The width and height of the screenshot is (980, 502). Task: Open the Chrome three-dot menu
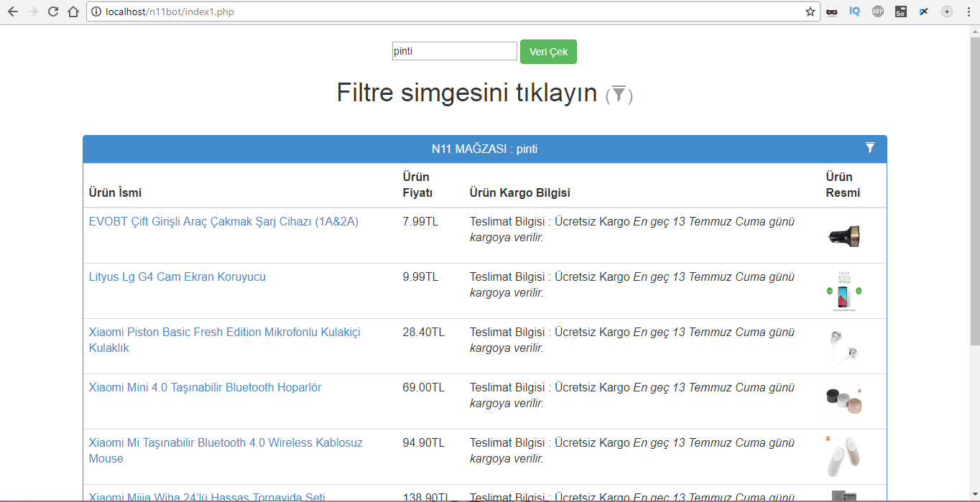(969, 11)
